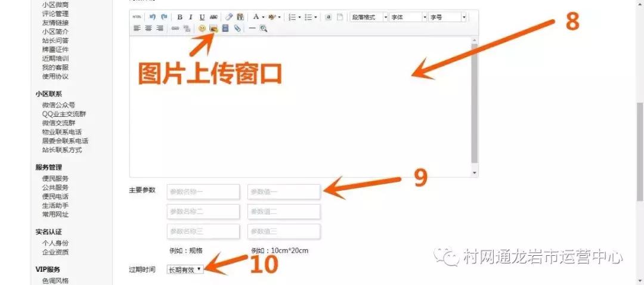The height and width of the screenshot is (285, 644).
Task: Insert an ordered numbered list
Action: (292, 17)
